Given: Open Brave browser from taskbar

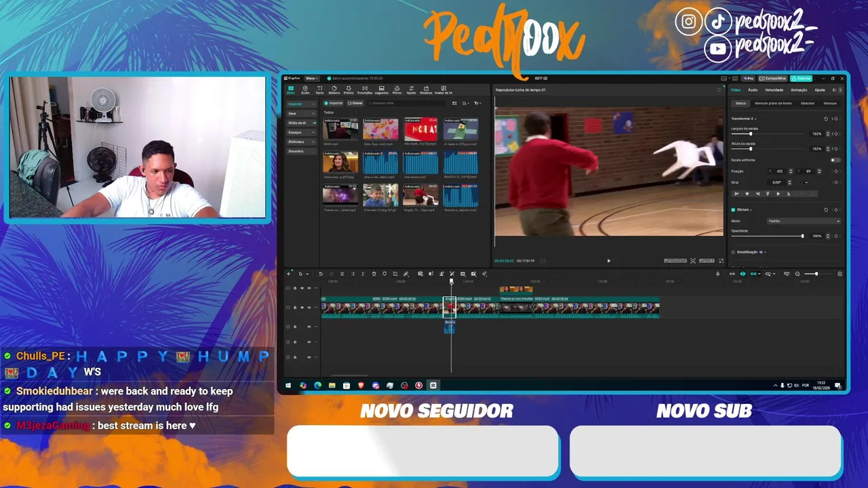Looking at the screenshot, I should (361, 385).
